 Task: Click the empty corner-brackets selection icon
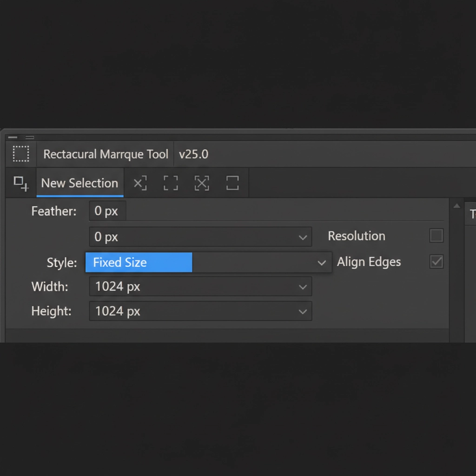(x=171, y=183)
